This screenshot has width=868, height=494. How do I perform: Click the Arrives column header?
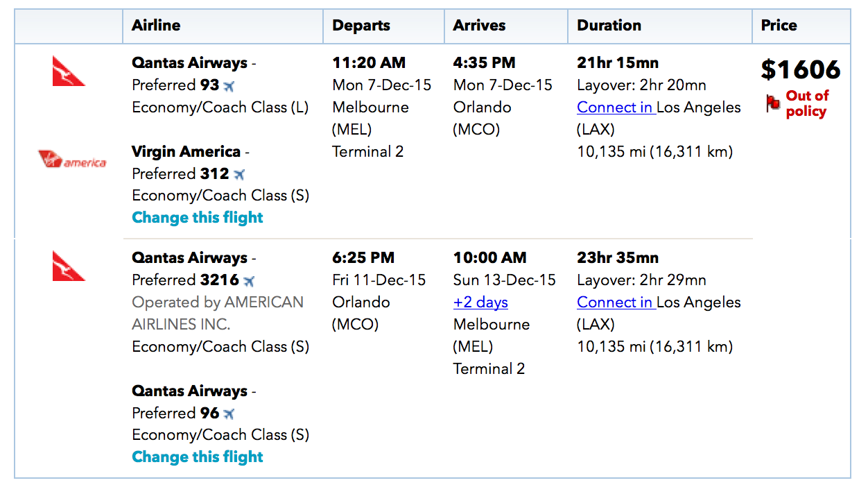[480, 26]
